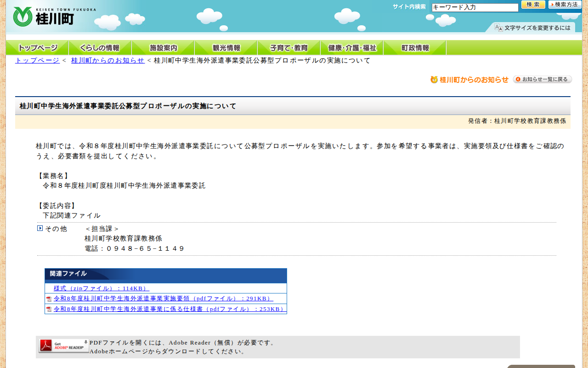The width and height of the screenshot is (588, 368).
Task: Open the 観光情報 navigation tab
Action: click(x=226, y=48)
